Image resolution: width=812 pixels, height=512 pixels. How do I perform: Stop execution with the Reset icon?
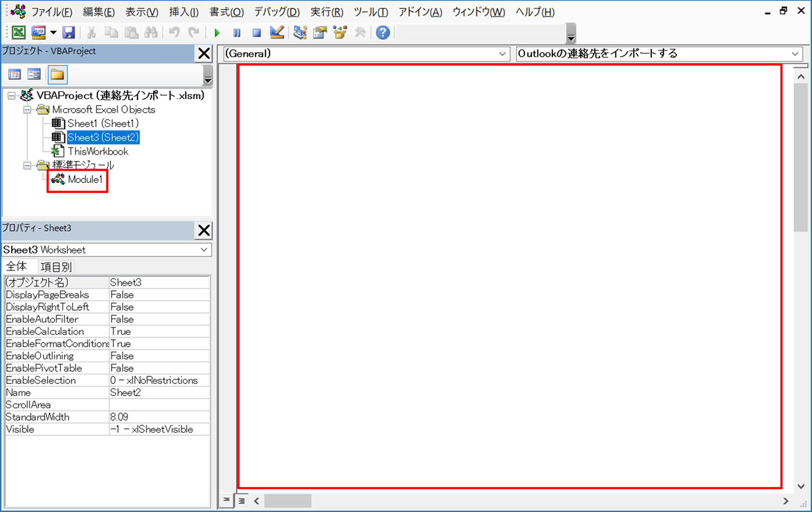(x=257, y=33)
